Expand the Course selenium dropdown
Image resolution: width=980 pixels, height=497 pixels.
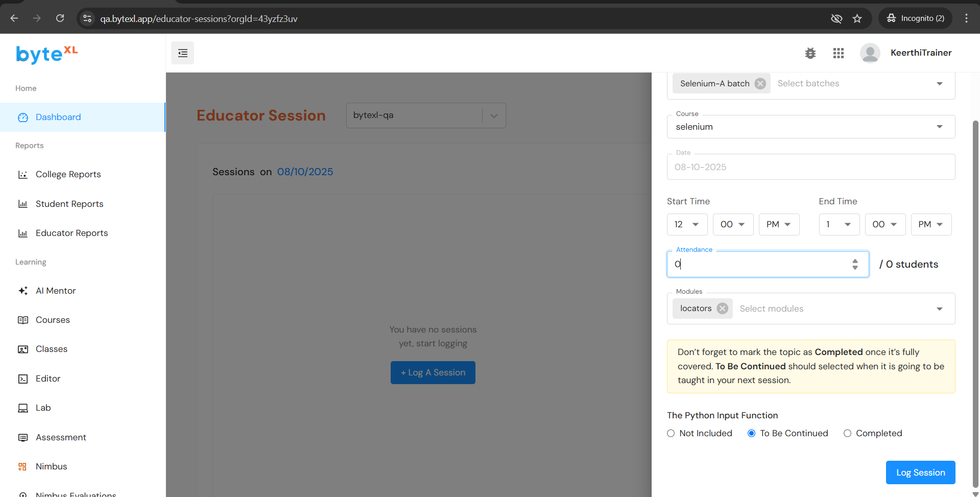(810, 127)
